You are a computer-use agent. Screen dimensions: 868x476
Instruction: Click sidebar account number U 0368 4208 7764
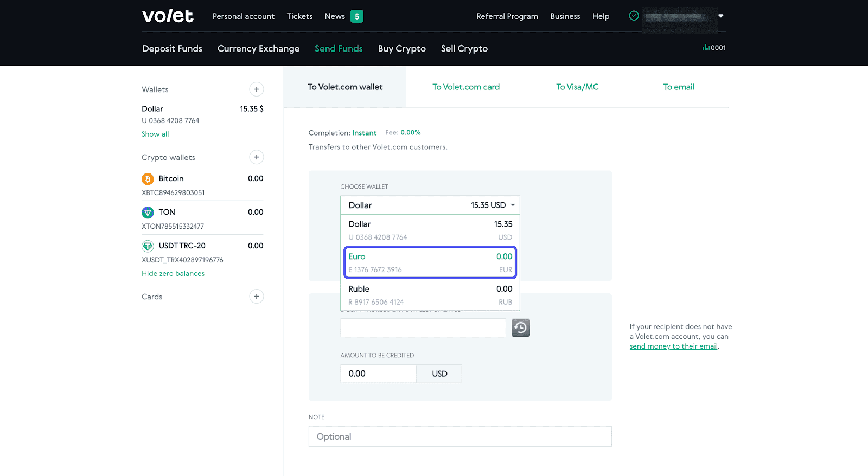coord(170,121)
